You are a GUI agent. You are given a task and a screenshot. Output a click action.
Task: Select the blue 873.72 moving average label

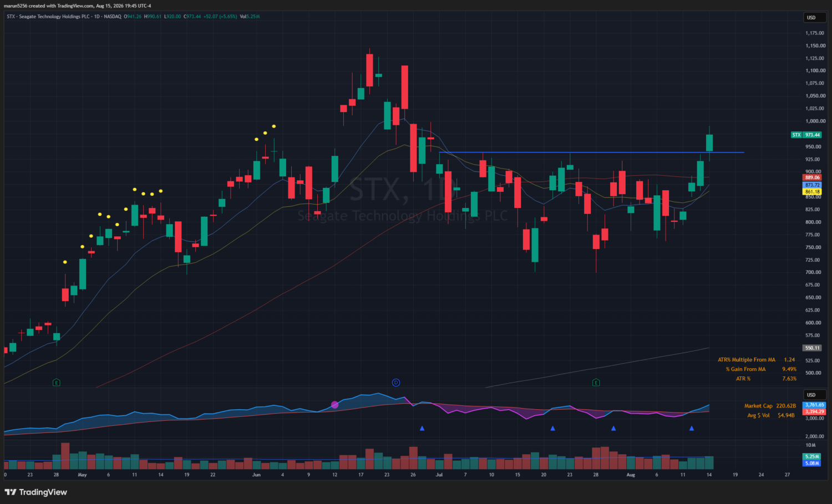(x=812, y=185)
